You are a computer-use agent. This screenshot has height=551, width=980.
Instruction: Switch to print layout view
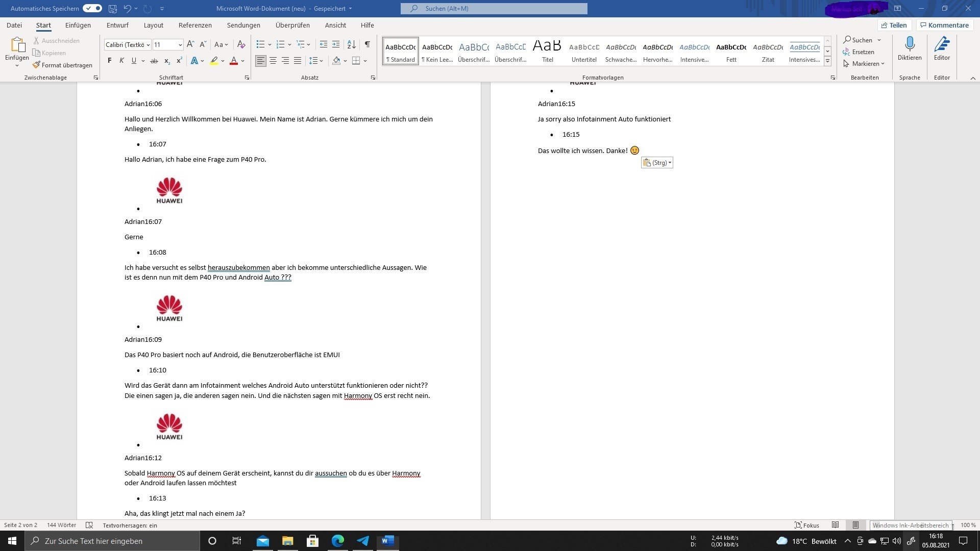point(855,525)
